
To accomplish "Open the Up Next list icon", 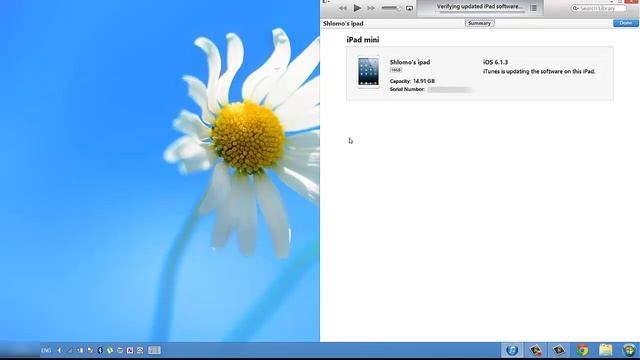I will coord(533,8).
